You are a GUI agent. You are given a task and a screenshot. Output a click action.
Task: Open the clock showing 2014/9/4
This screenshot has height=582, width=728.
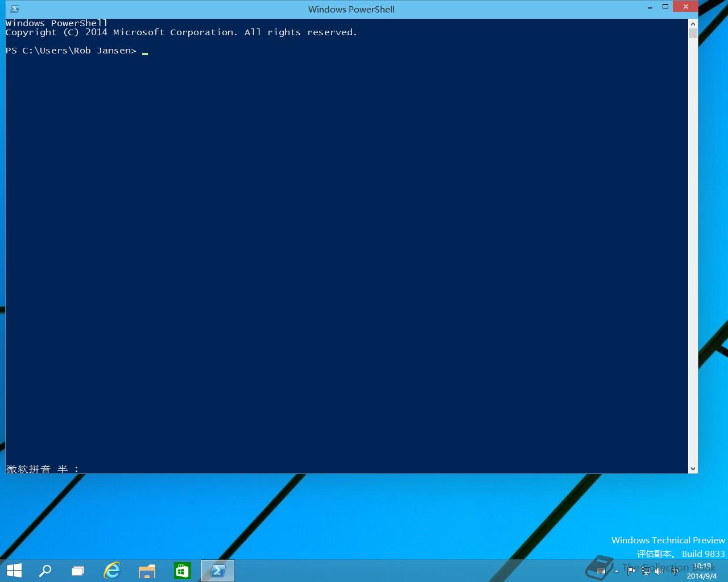(x=702, y=571)
